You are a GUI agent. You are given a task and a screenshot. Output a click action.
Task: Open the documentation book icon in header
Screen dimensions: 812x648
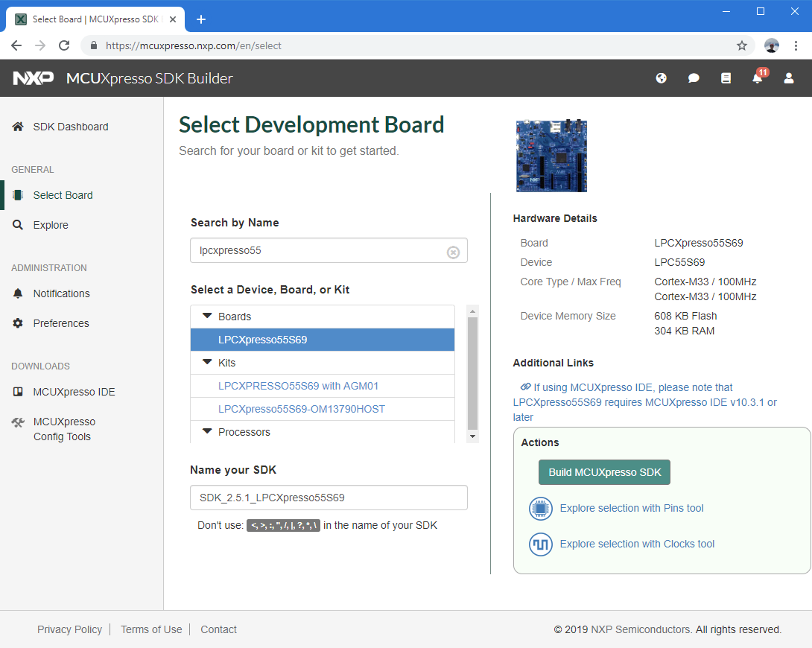pyautogui.click(x=726, y=78)
